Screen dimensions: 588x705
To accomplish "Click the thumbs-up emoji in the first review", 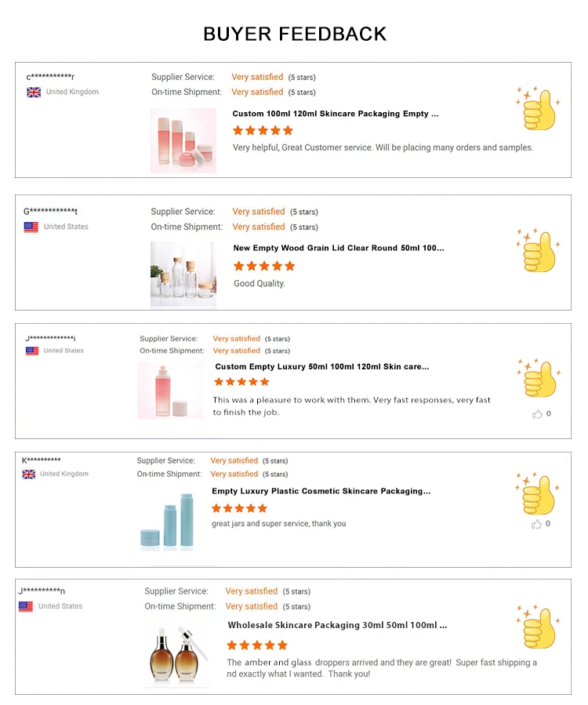I will (538, 108).
